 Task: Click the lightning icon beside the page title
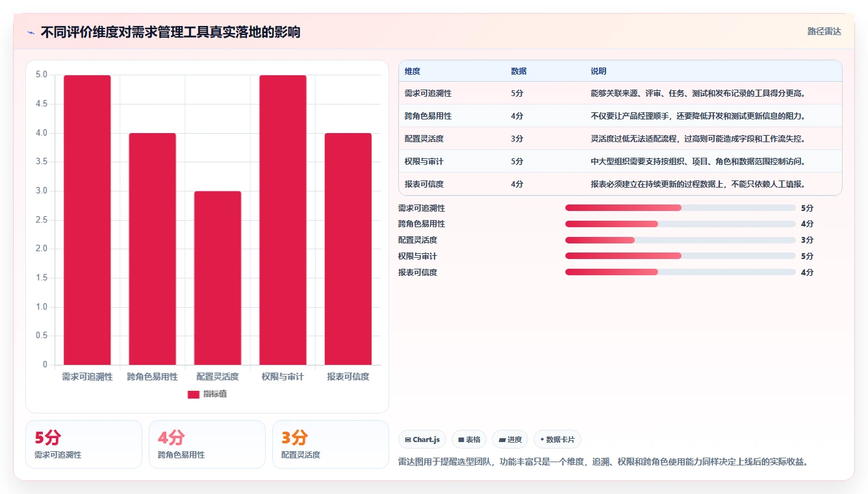31,32
